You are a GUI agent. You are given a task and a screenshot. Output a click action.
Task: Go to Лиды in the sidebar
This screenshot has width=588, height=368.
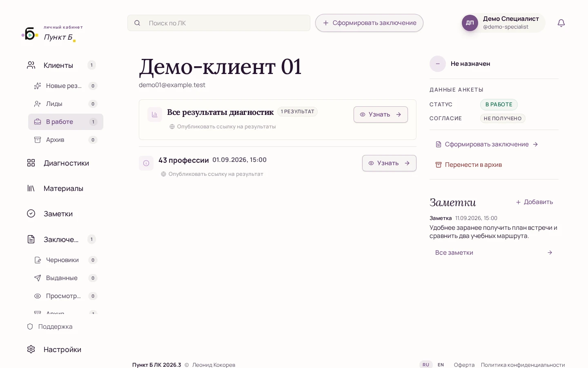point(66,104)
